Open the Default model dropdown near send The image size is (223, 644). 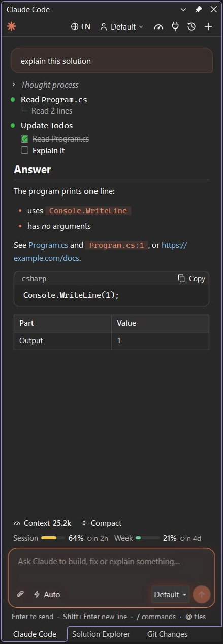tap(170, 594)
